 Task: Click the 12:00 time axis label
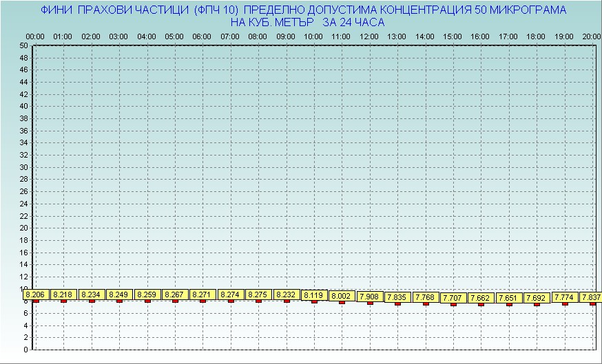(369, 37)
